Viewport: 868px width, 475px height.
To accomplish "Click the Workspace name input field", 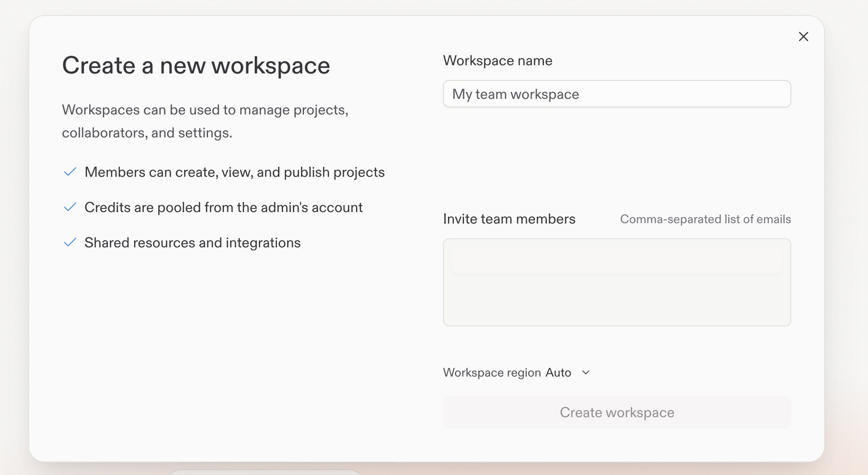I will pos(617,94).
